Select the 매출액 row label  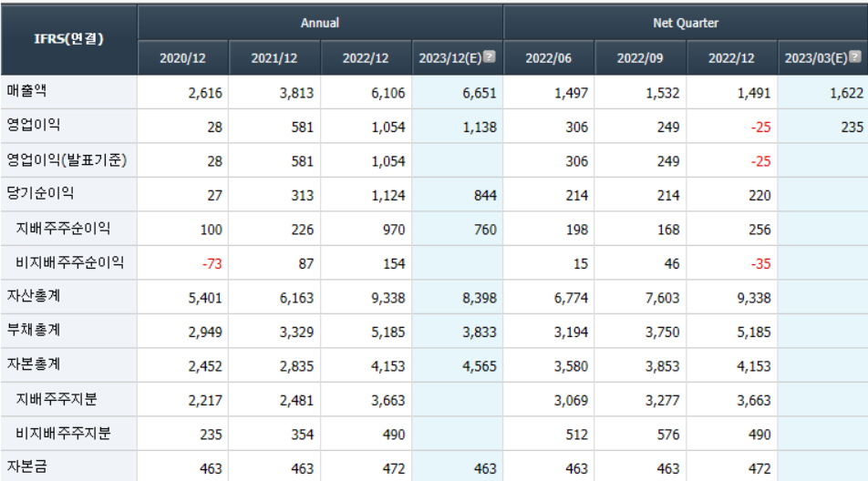[x=26, y=91]
